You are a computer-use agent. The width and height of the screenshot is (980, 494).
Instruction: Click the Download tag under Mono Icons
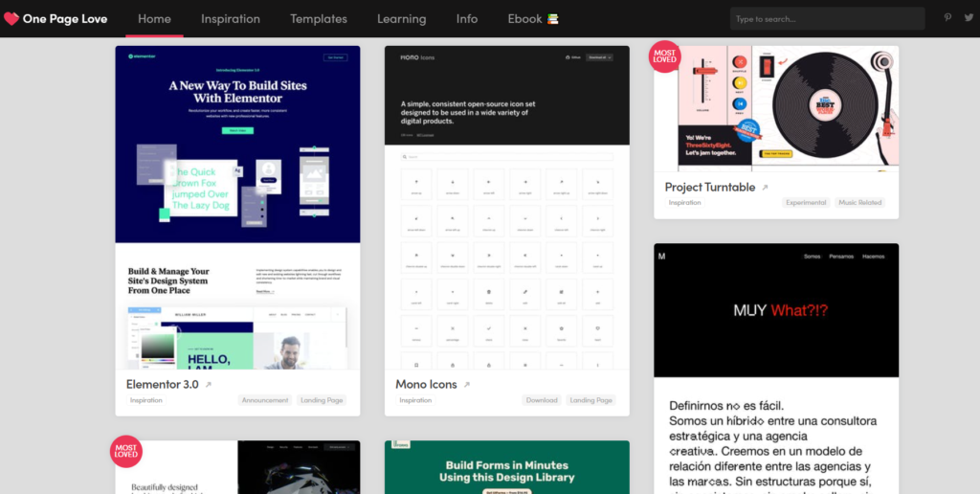pos(542,400)
